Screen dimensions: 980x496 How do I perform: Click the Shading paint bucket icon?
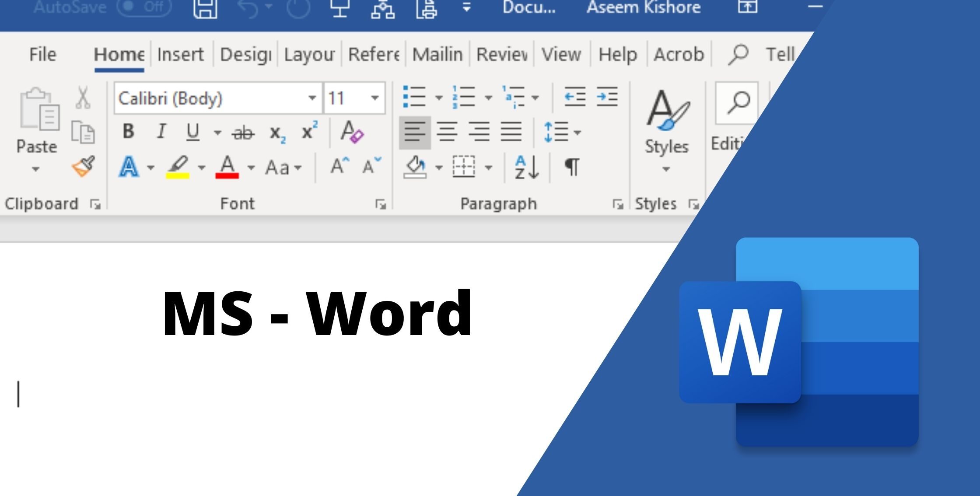(415, 167)
